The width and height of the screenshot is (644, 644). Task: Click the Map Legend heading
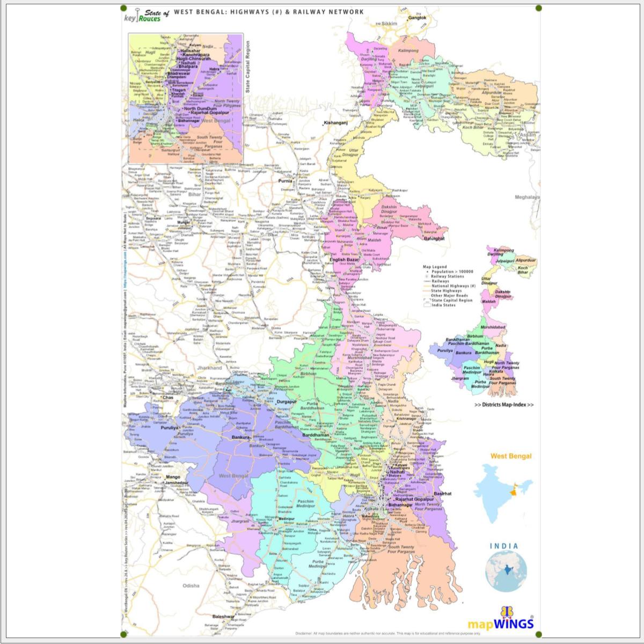point(434,267)
